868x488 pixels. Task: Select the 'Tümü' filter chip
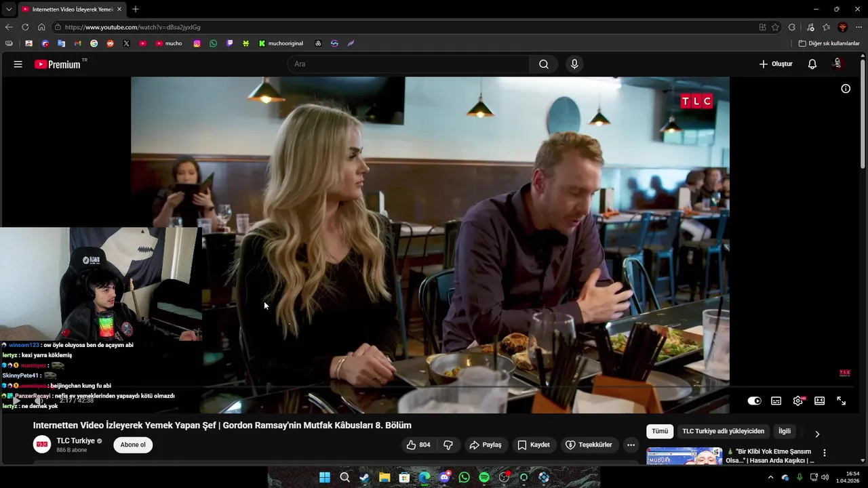660,431
